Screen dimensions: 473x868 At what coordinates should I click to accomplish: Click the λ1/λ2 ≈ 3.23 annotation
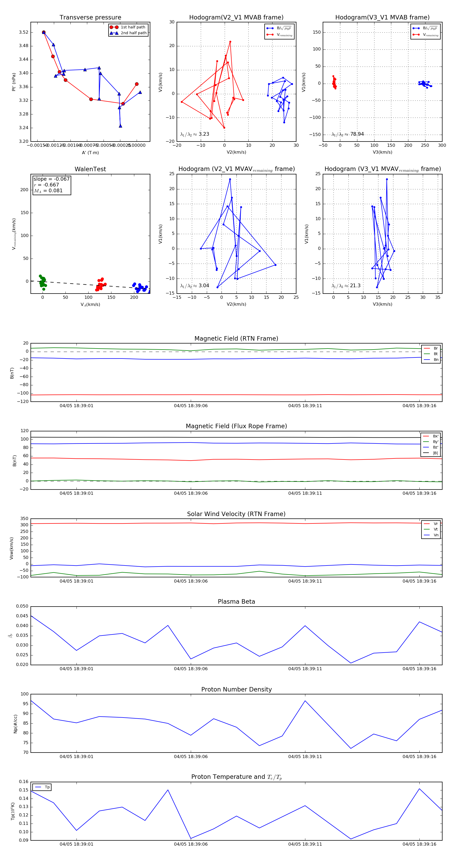click(x=194, y=134)
